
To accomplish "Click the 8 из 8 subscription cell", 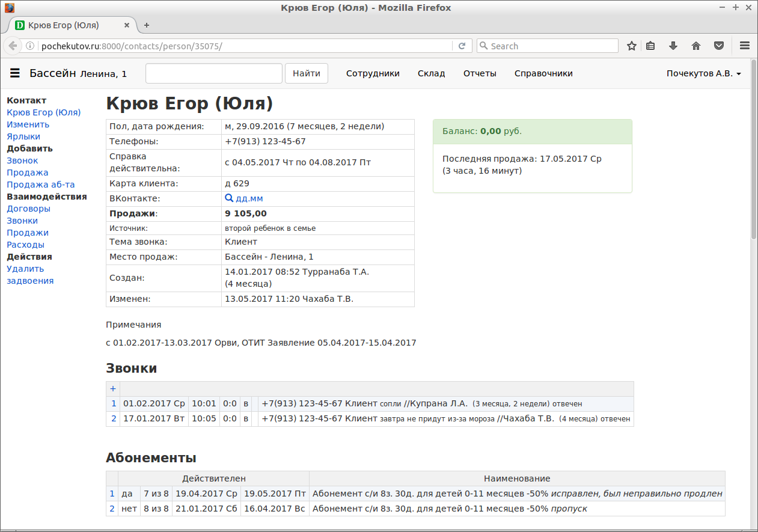I will (x=156, y=509).
